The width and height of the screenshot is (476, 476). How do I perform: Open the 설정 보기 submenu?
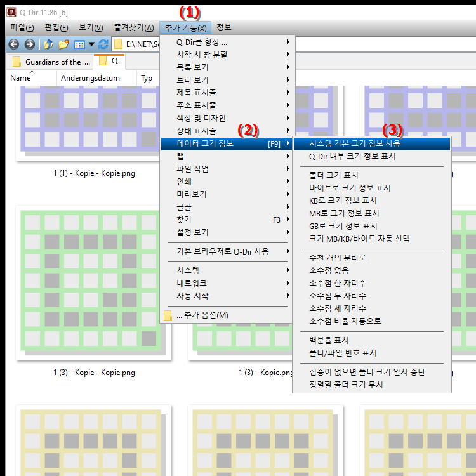pos(227,232)
